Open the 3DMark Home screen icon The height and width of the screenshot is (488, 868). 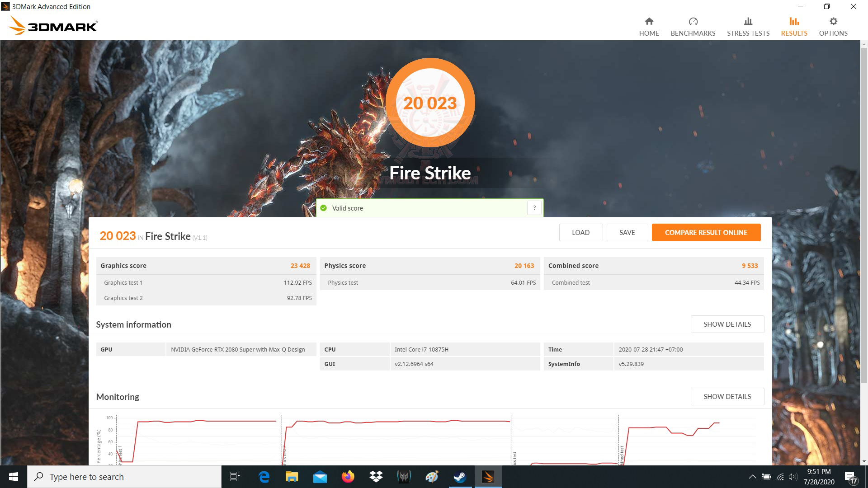pos(649,25)
